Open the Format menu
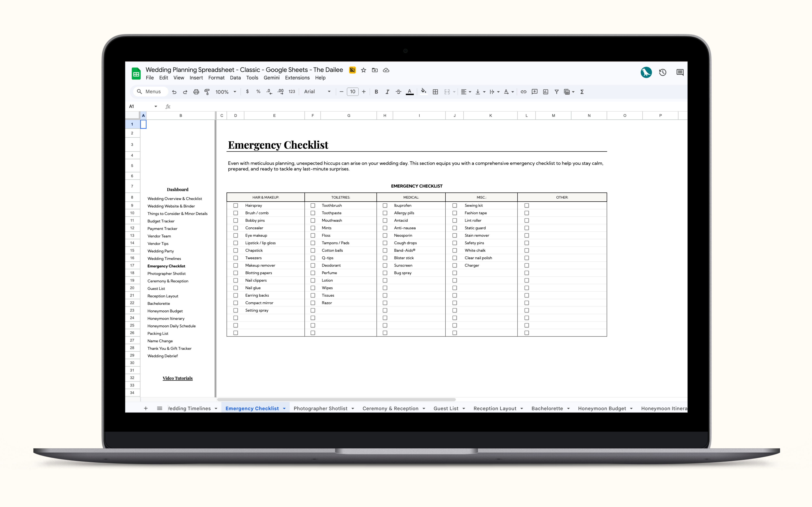Viewport: 812px width, 507px height. (x=216, y=78)
